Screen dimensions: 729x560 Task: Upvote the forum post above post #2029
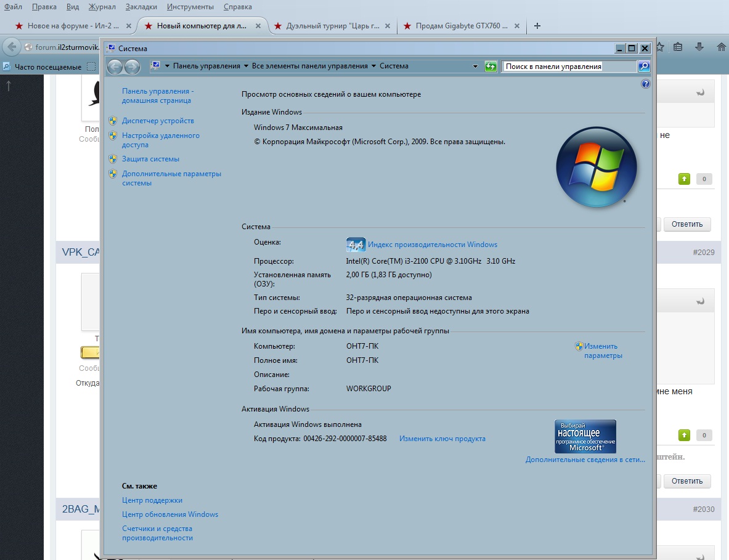684,179
